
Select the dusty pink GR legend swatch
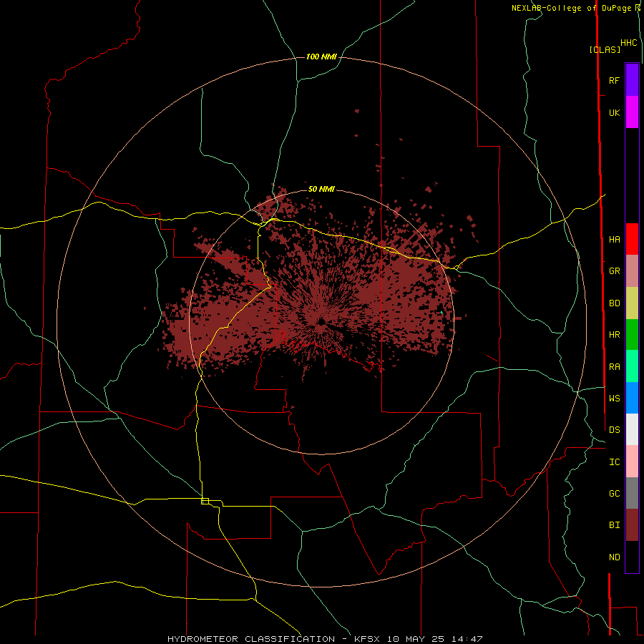coord(632,271)
